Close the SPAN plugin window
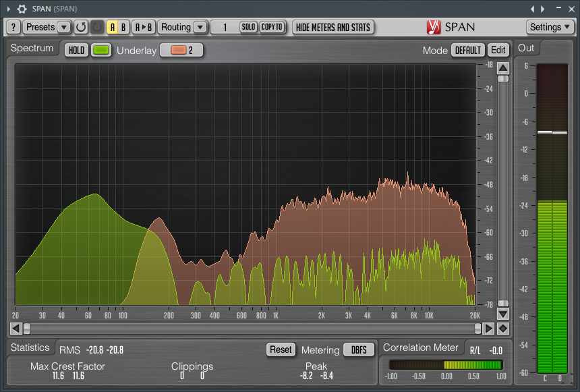This screenshot has height=392, width=580. pos(571,9)
